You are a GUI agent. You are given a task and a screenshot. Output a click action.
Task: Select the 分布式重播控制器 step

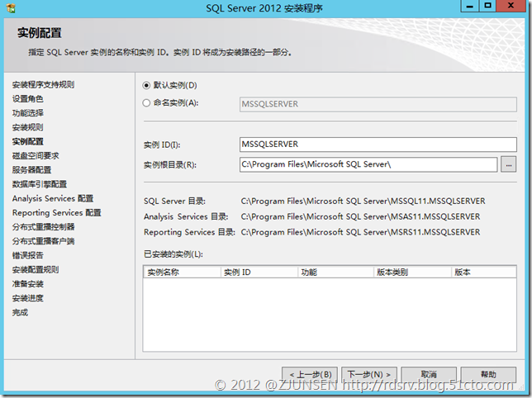[x=44, y=227]
